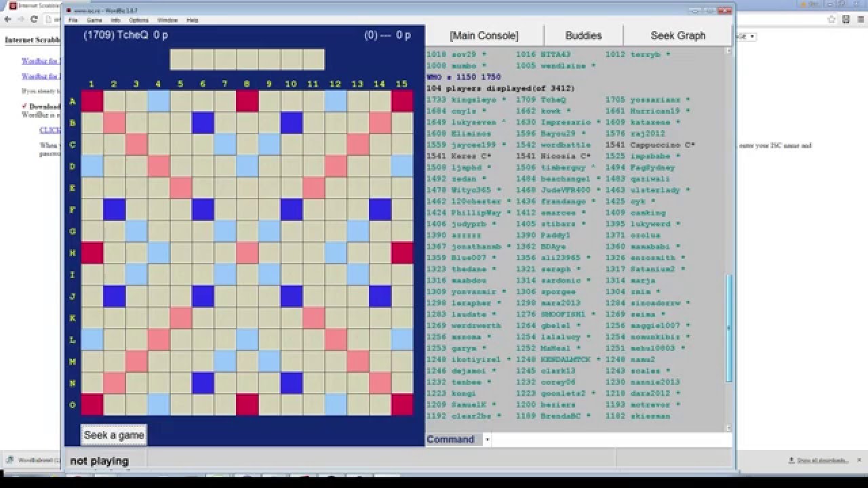Open the Help menu
The width and height of the screenshot is (868, 488).
point(193,20)
